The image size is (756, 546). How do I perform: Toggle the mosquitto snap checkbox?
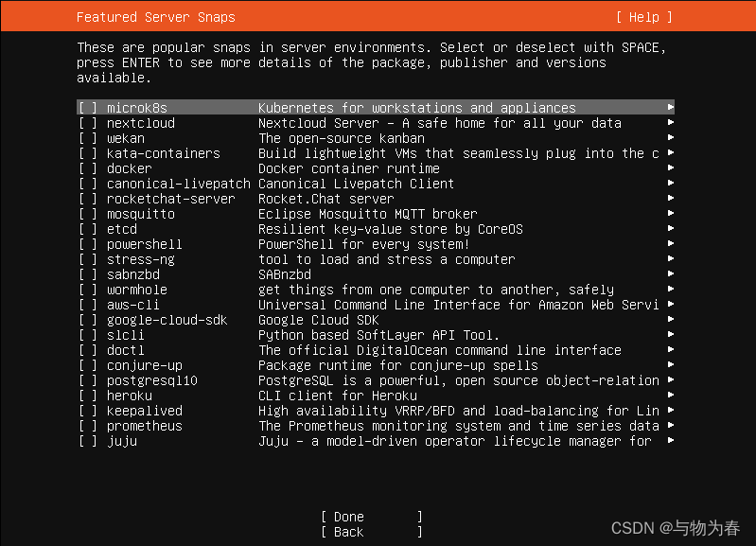point(88,214)
